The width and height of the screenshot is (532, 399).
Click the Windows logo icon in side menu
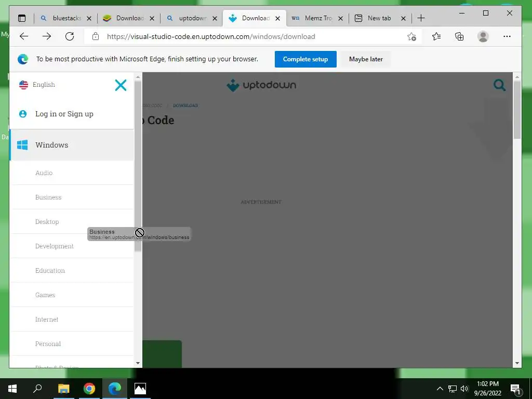coord(22,145)
